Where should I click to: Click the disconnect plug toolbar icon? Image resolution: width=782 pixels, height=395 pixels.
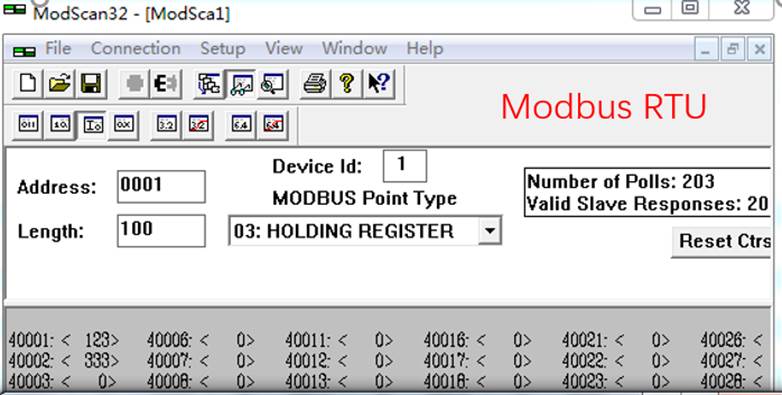coord(166,83)
